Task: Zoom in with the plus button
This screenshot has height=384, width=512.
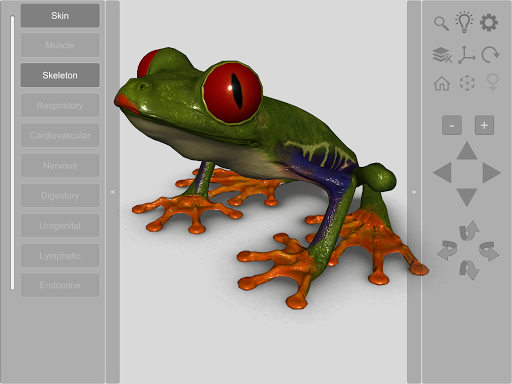Action: click(x=484, y=125)
